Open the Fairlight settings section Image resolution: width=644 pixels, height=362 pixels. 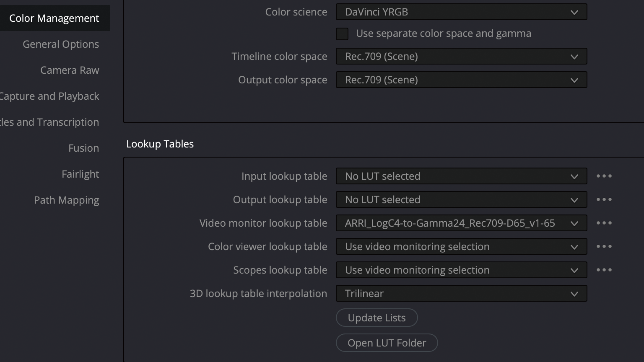tap(80, 174)
